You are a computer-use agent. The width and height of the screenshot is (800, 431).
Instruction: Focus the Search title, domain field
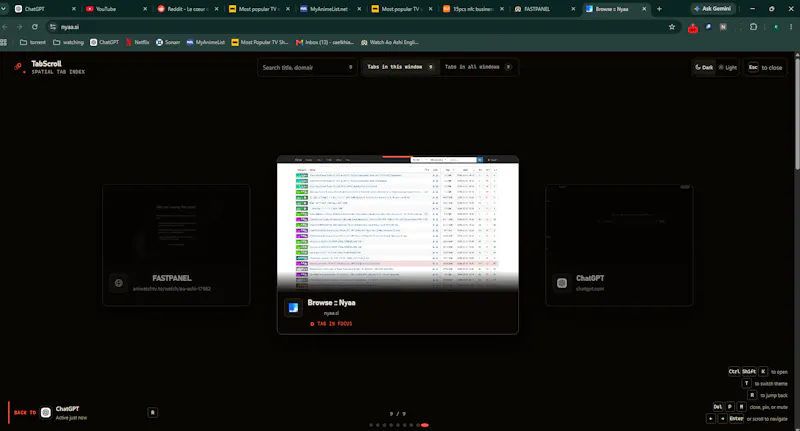(x=306, y=67)
